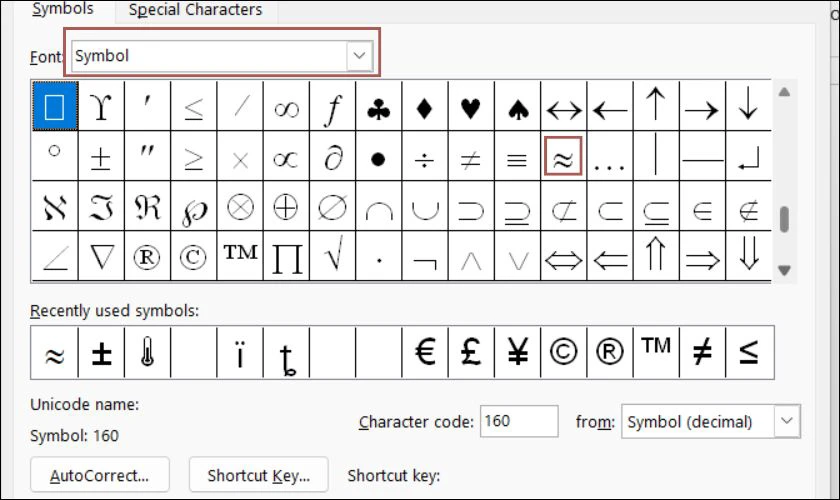This screenshot has width=840, height=500.
Task: Select the empty set symbol
Action: [333, 206]
